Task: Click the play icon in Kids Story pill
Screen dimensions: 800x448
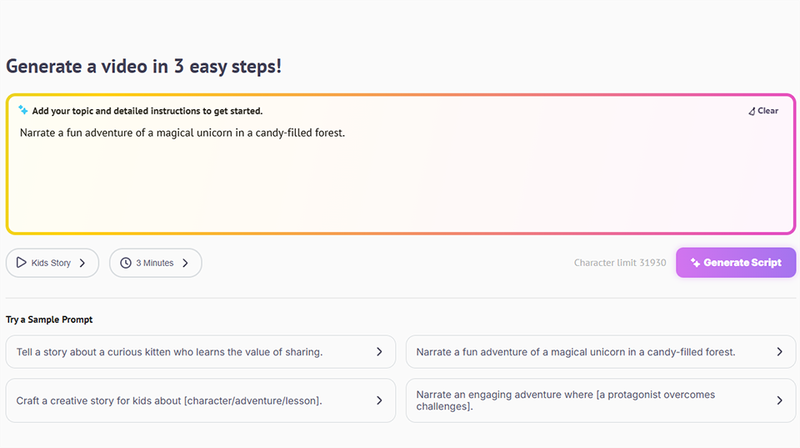Action: (x=21, y=263)
